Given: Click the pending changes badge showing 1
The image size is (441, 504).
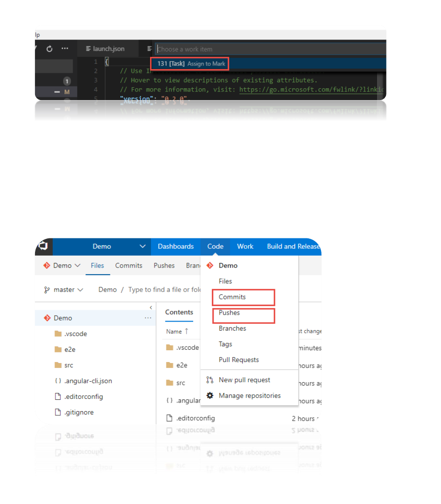Looking at the screenshot, I should (67, 81).
